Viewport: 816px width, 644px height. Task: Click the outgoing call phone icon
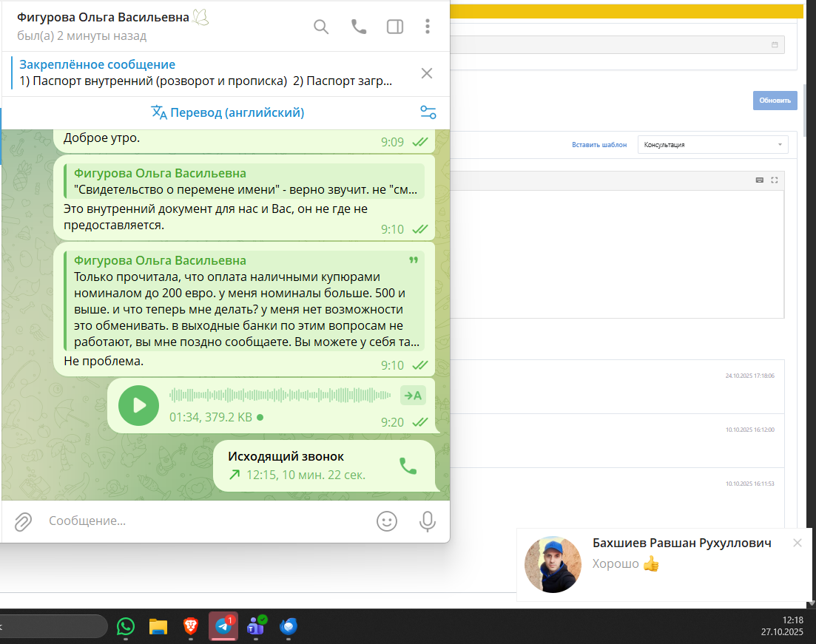tap(408, 466)
